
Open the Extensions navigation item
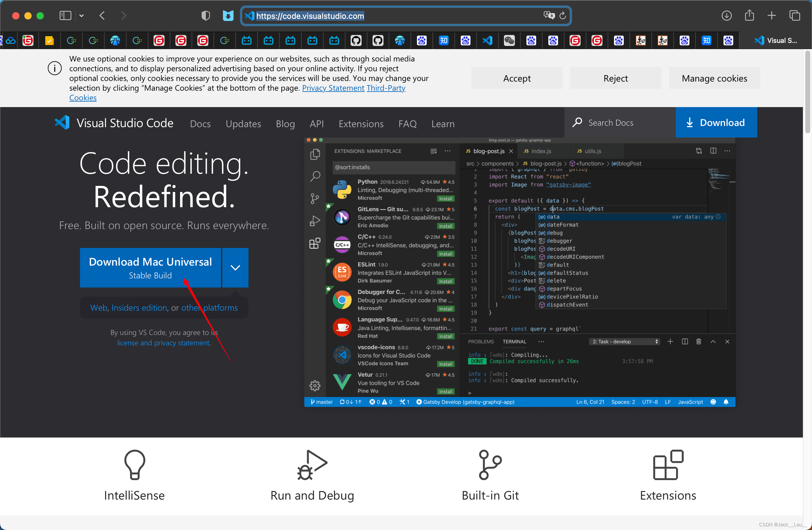click(x=361, y=124)
